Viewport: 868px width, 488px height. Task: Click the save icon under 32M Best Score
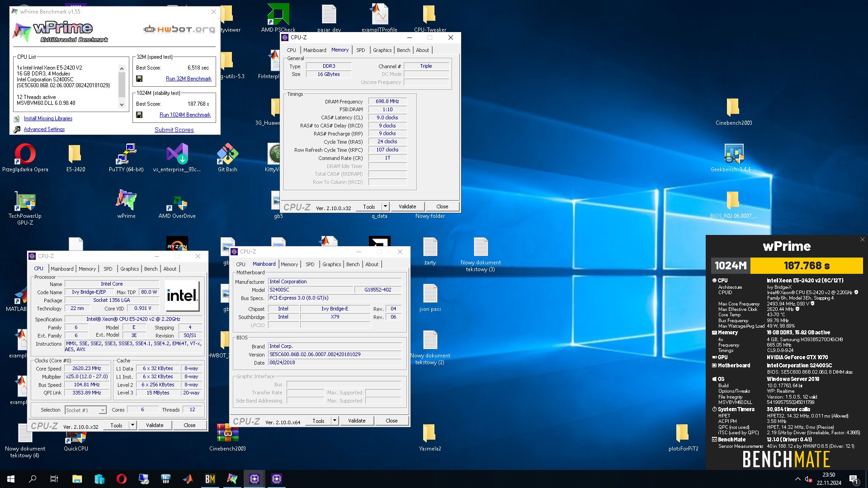139,79
